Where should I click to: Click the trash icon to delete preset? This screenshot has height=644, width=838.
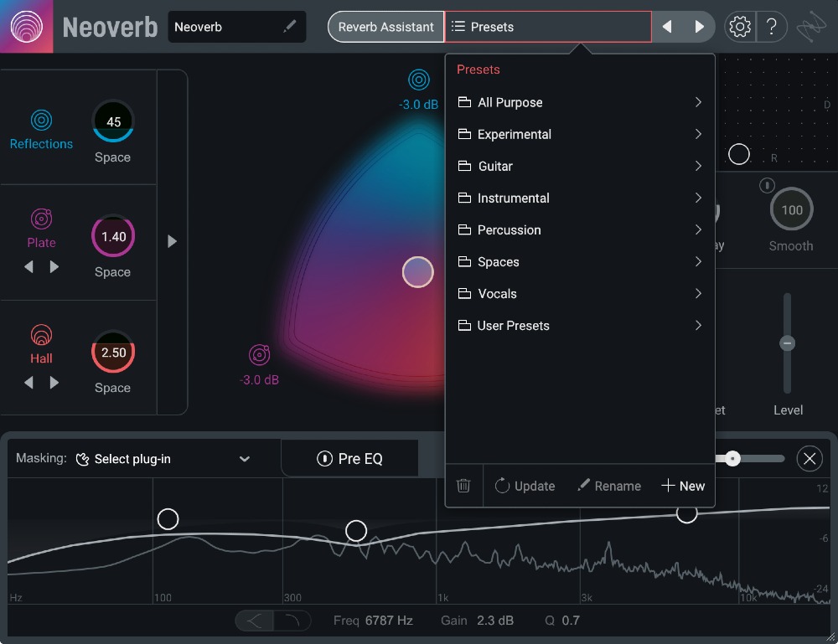point(463,486)
